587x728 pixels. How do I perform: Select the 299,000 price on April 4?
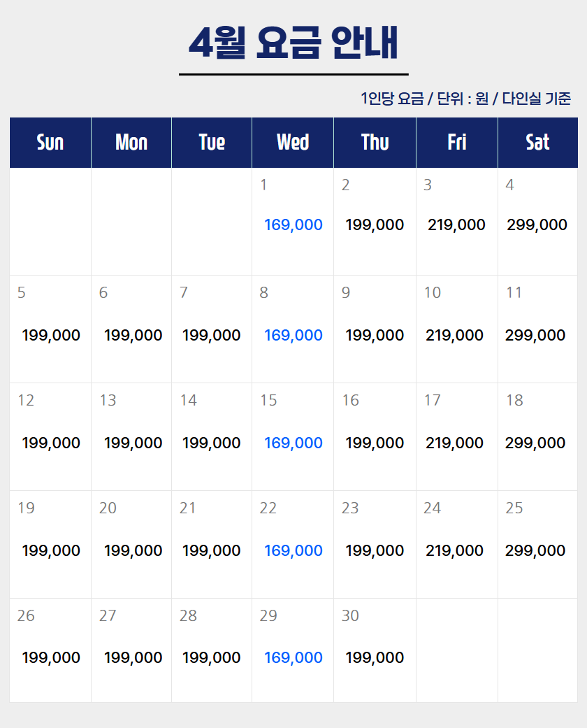pos(537,225)
